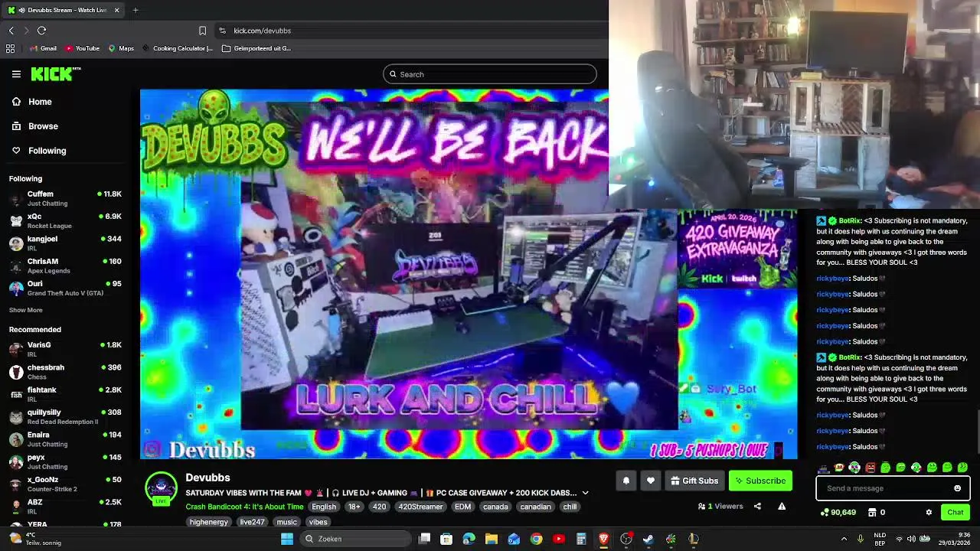Select the Devubbs Stream browser tab

click(x=63, y=10)
